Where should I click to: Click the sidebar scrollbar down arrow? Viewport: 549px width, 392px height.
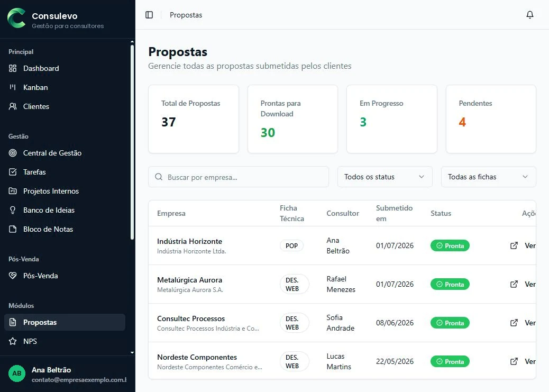132,352
